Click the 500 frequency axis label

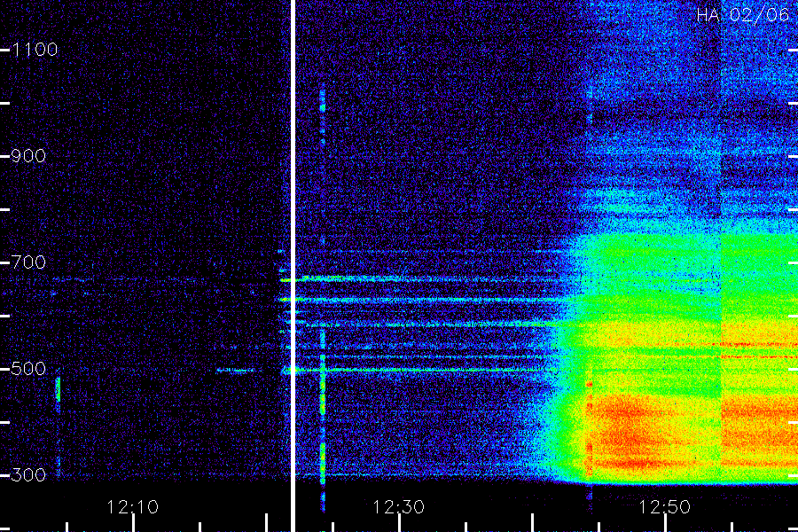tap(28, 369)
